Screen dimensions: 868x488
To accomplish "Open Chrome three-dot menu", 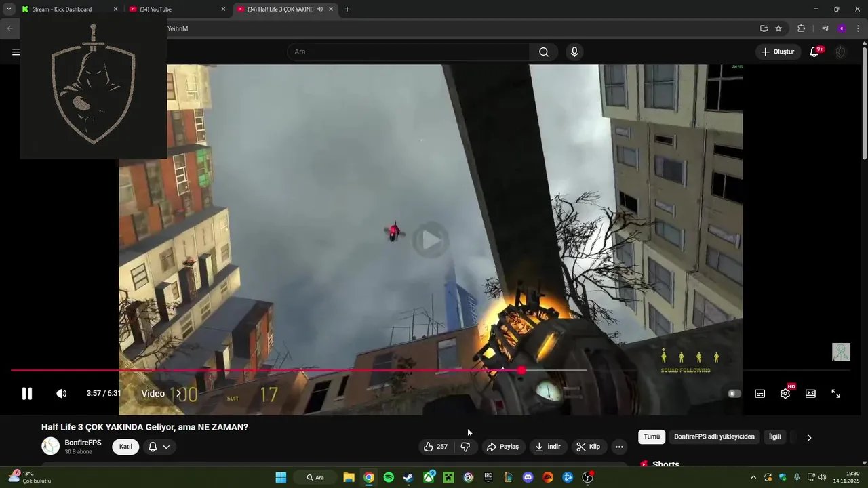I will click(858, 28).
